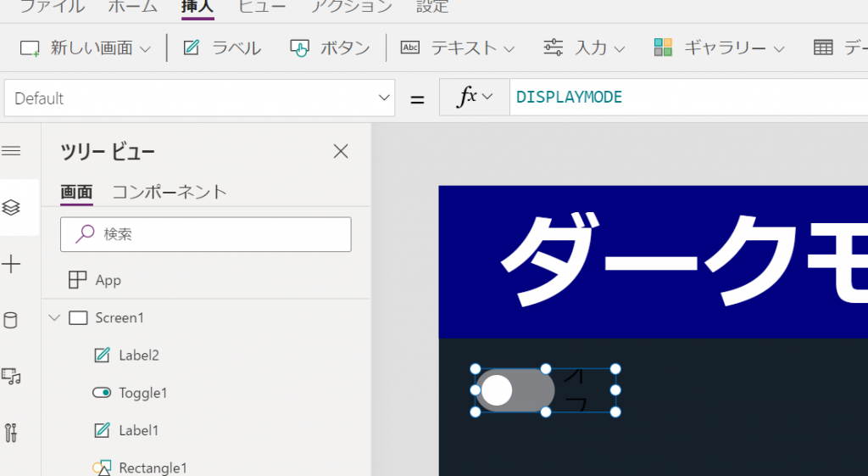
Task: Click the data table icon in toolbar
Action: [x=823, y=48]
